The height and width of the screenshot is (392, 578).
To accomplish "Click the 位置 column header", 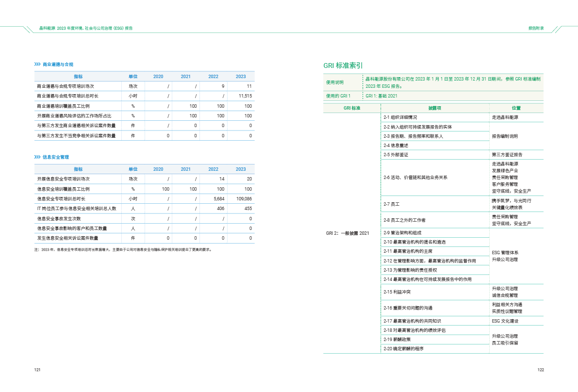I will (516, 108).
